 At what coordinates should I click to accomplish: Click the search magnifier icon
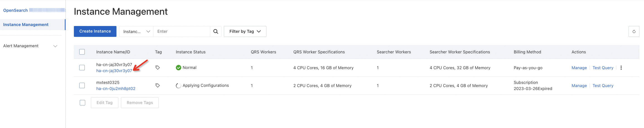coord(215,31)
